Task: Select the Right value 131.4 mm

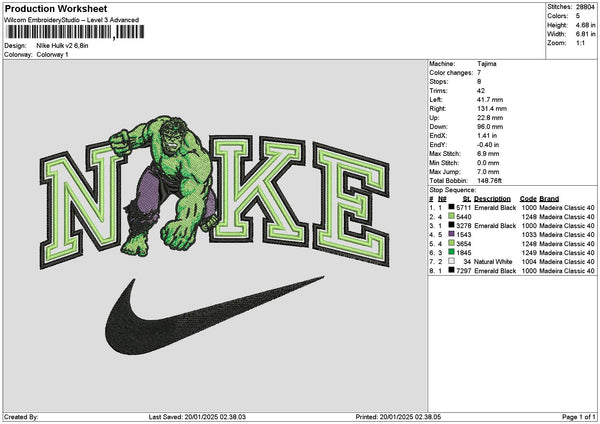Action: click(492, 109)
